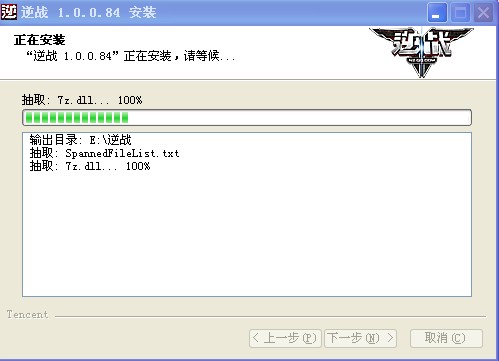This screenshot has width=499, height=361.
Task: Select the log line 抽取: 7z.dll... 100%
Action: [90, 166]
